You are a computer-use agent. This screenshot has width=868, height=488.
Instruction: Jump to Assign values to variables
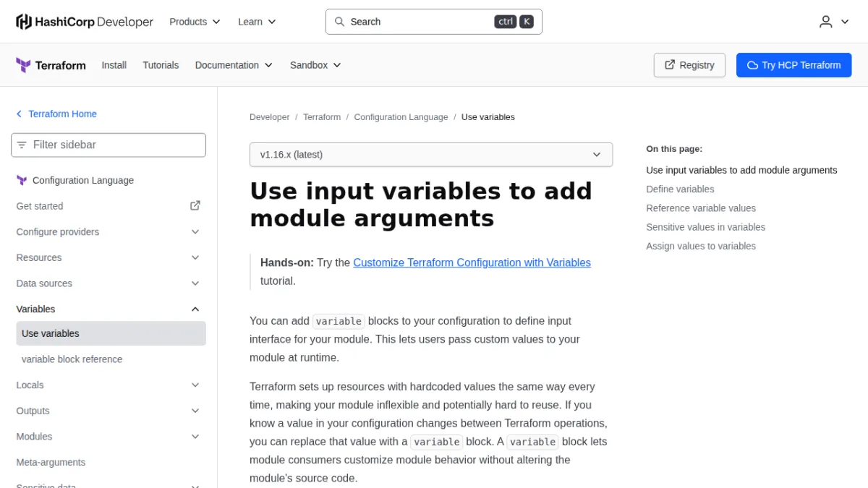pos(701,246)
